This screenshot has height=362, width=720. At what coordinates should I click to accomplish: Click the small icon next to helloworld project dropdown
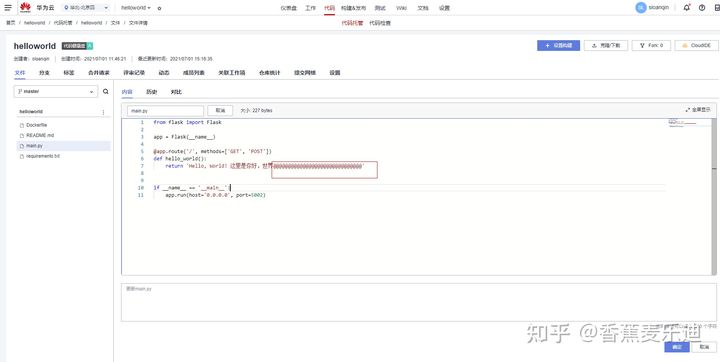tap(159, 8)
